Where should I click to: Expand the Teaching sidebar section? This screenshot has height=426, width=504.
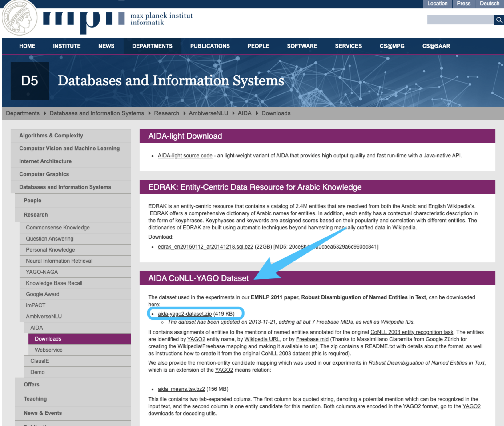click(x=35, y=399)
